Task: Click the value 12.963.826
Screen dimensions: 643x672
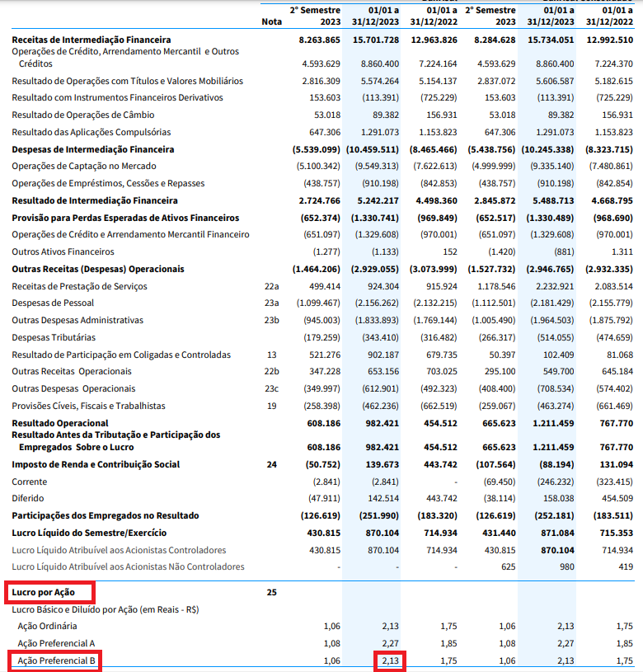Action: (434, 40)
